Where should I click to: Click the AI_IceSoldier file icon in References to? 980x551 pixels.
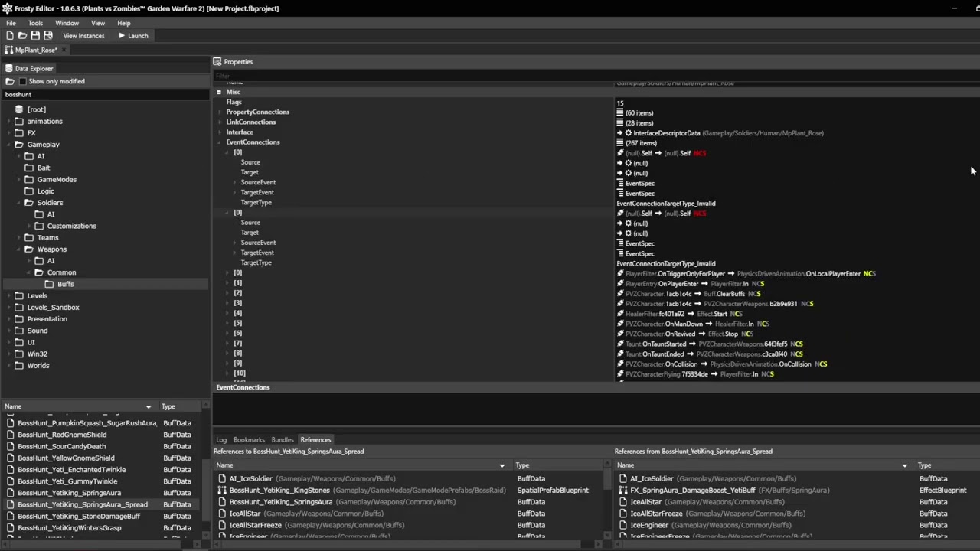coord(222,478)
